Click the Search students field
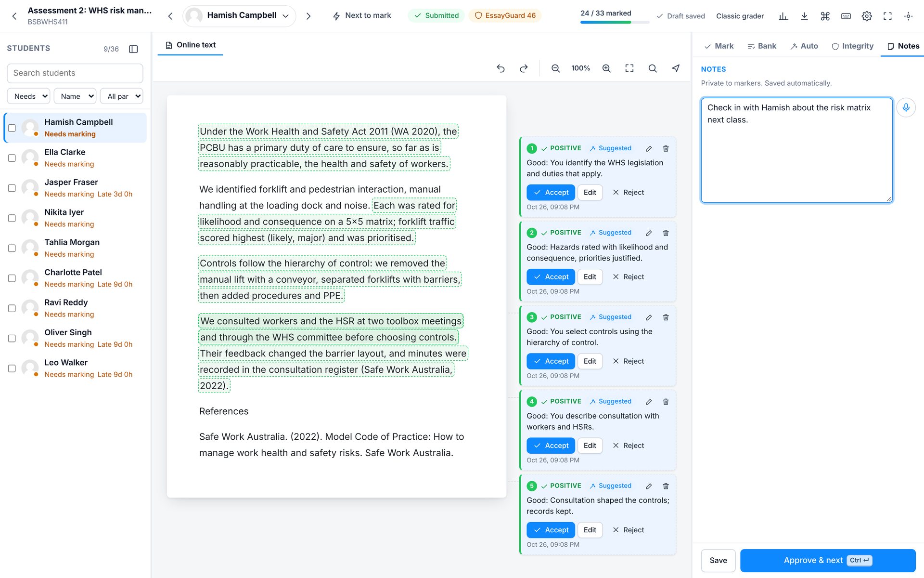The image size is (924, 578). click(x=75, y=73)
